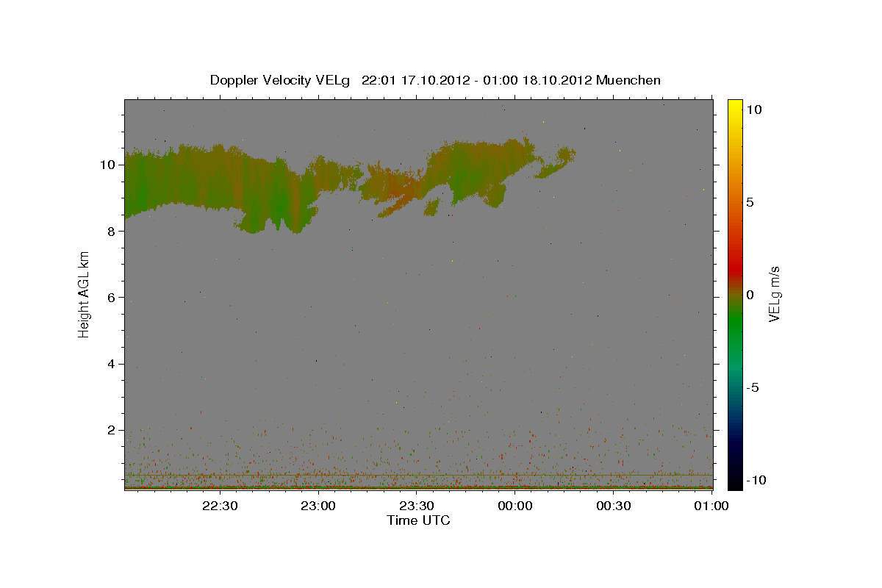
Task: Click the height tick label 4
Action: pyautogui.click(x=112, y=364)
